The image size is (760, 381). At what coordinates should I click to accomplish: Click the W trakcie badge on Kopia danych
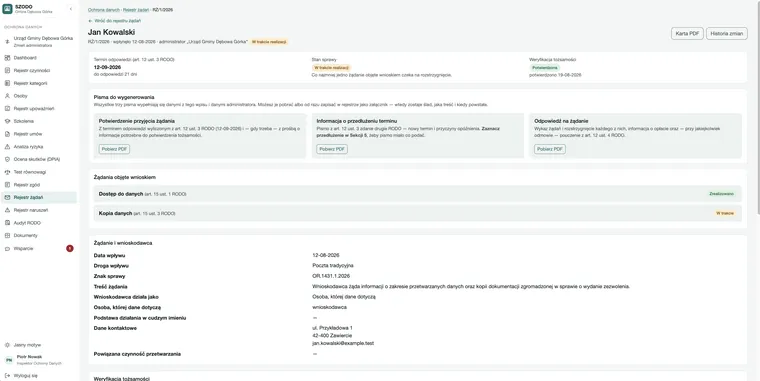point(725,213)
